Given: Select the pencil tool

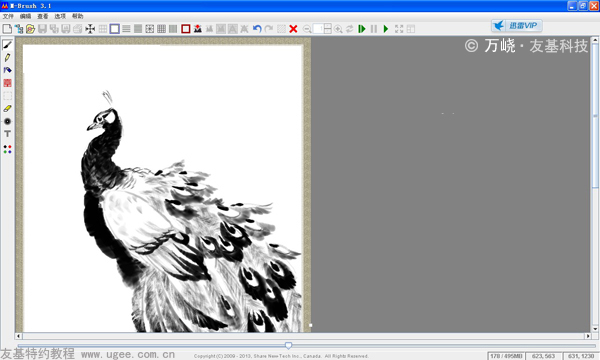Looking at the screenshot, I should (x=7, y=57).
